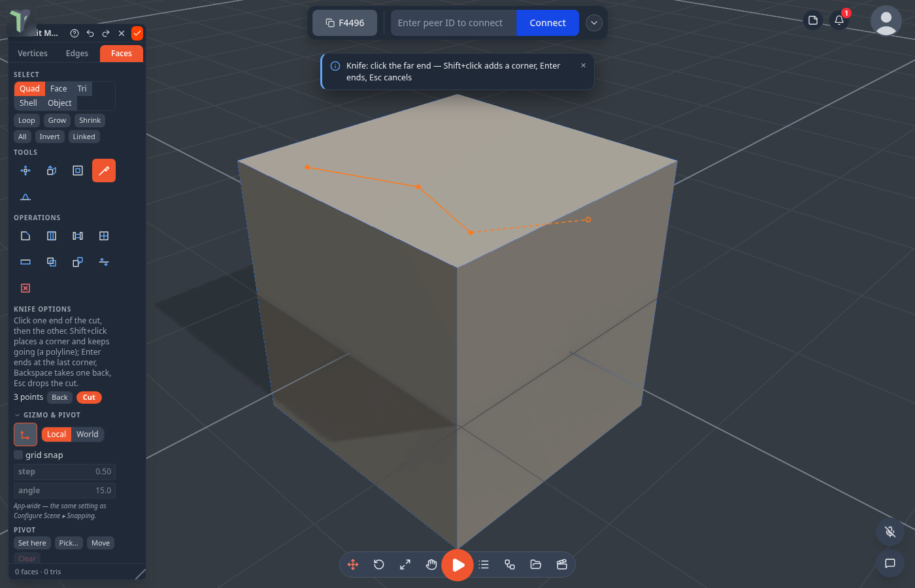
Task: Switch to the Vertices tab
Action: pyautogui.click(x=33, y=54)
